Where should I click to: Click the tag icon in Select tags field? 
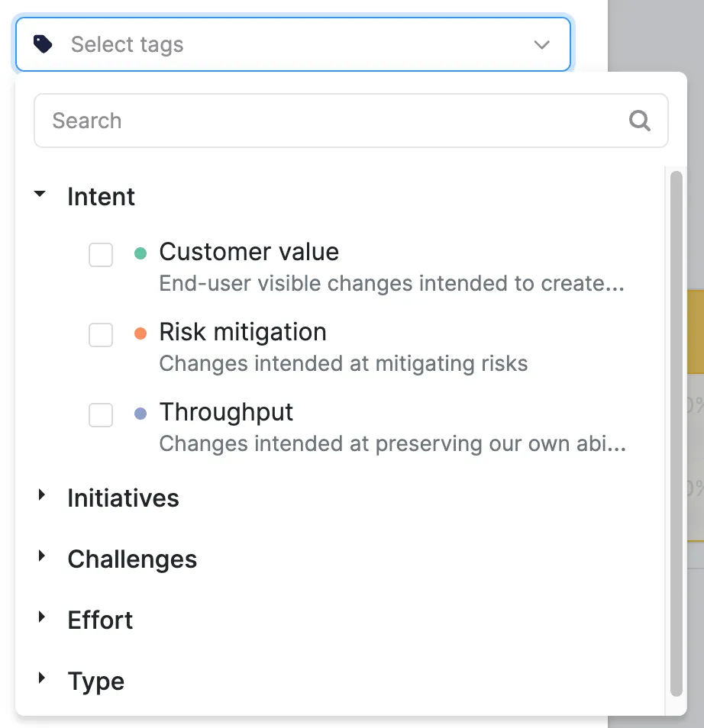[x=43, y=44]
